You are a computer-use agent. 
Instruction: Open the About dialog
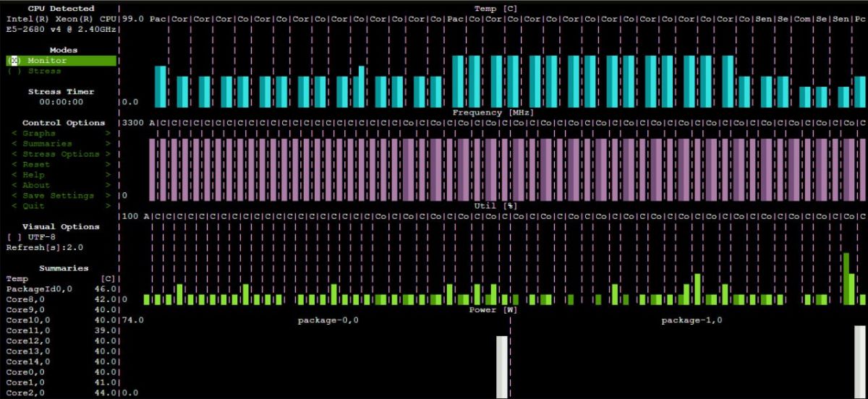pyautogui.click(x=36, y=185)
